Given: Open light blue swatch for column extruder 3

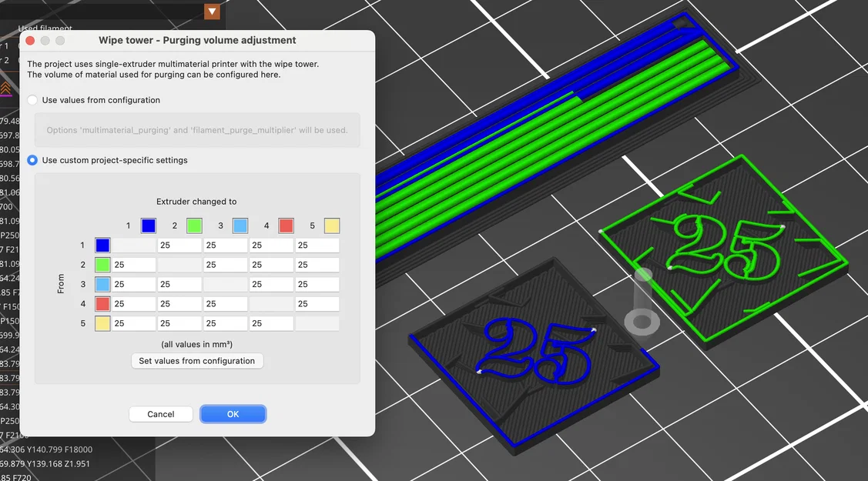Looking at the screenshot, I should 240,225.
